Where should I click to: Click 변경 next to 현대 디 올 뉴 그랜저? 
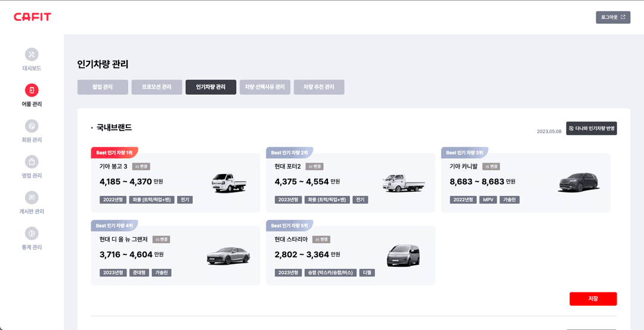pyautogui.click(x=162, y=239)
